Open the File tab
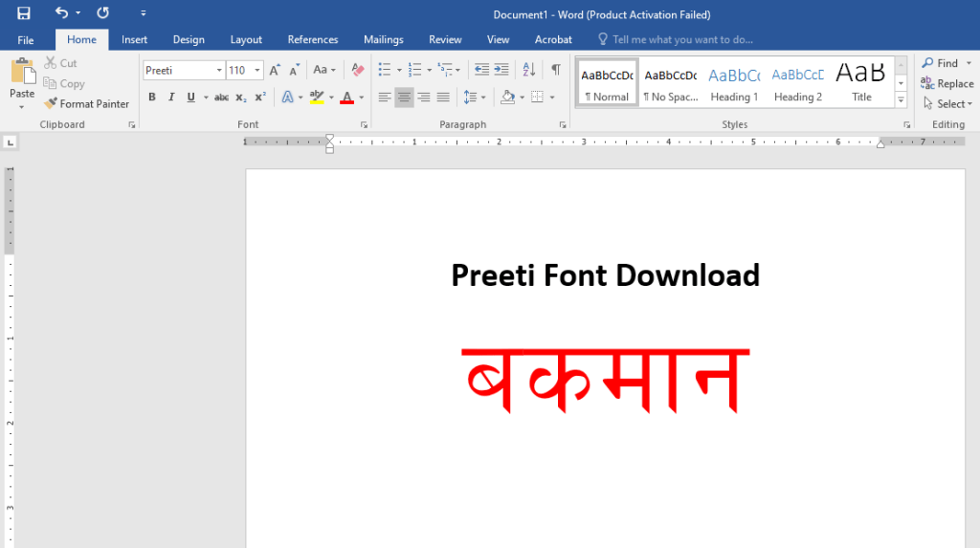 pyautogui.click(x=26, y=40)
